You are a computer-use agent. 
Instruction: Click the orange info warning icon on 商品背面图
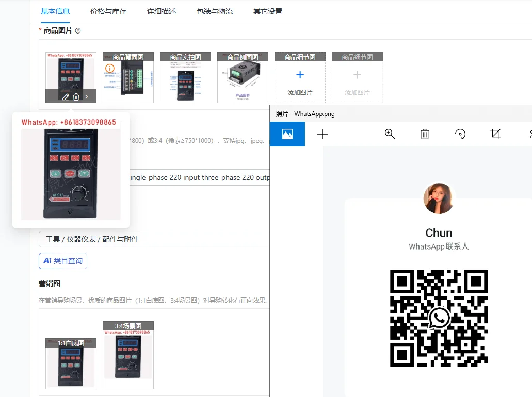tap(109, 68)
